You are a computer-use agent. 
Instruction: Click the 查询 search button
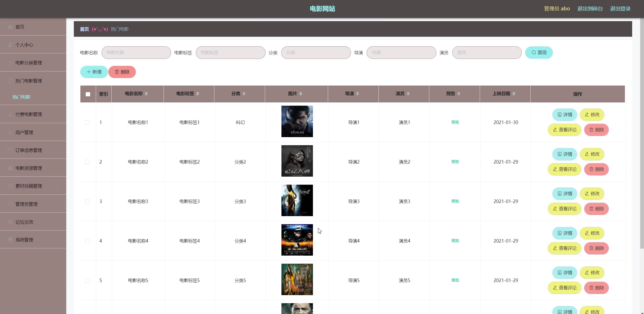(x=539, y=53)
